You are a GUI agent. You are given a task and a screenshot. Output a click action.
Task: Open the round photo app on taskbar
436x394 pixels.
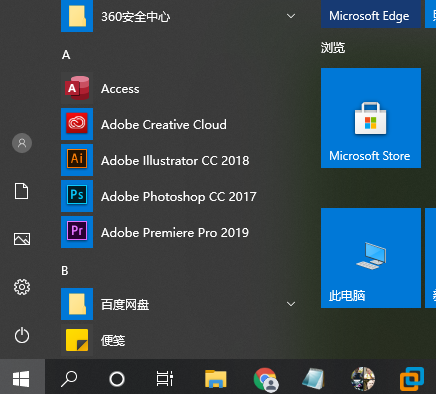pos(363,379)
